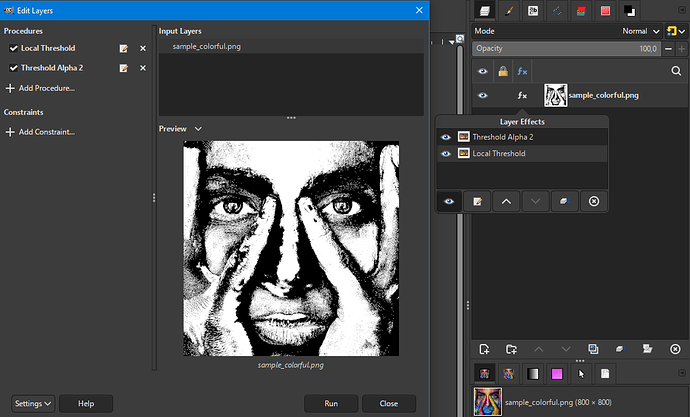Collapse the Preview section expander
690x417 pixels.
(x=198, y=129)
